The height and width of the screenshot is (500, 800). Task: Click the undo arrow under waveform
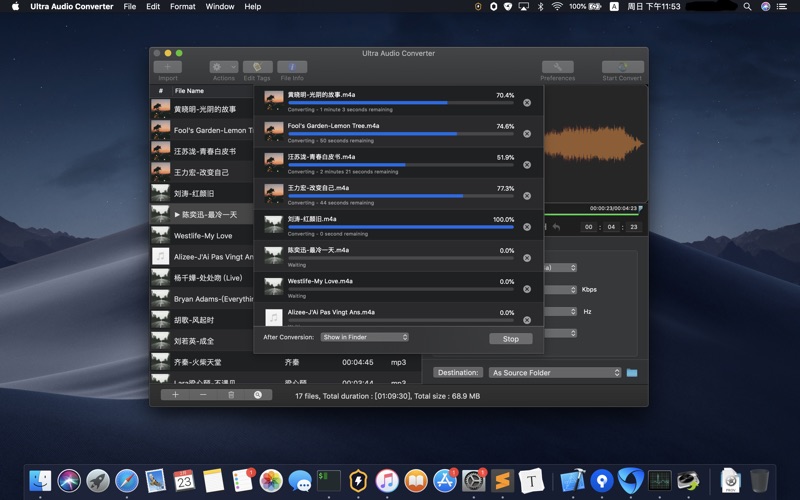557,227
